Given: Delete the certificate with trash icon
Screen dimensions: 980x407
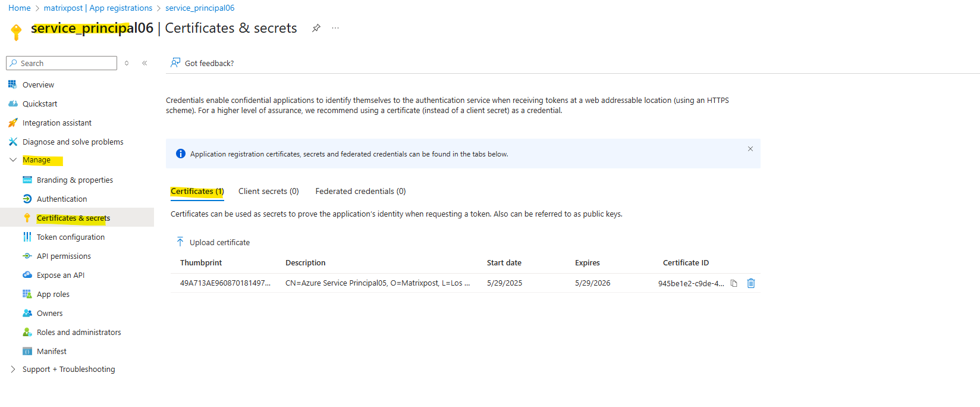Looking at the screenshot, I should [751, 283].
